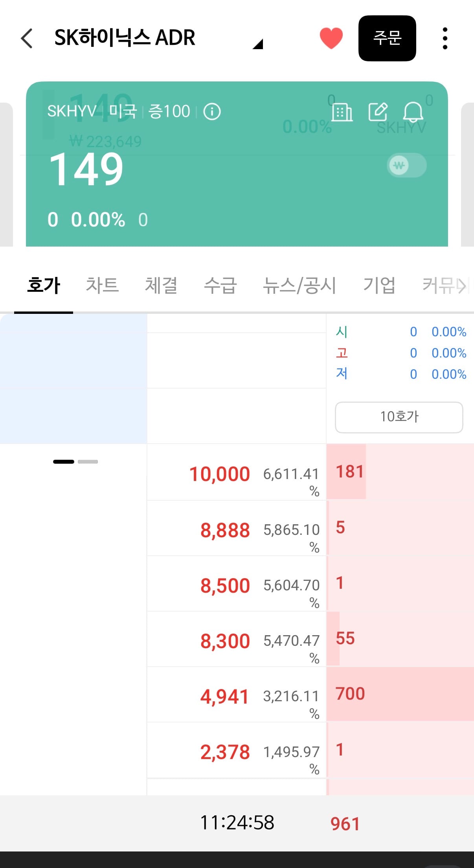The image size is (474, 868).
Task: Switch to the 차트 tab
Action: 102,285
